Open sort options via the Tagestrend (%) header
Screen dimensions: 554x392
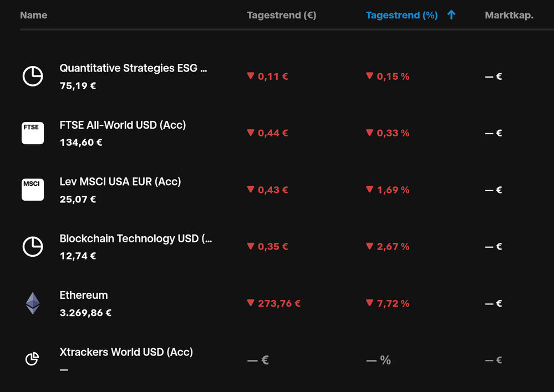[x=401, y=15]
